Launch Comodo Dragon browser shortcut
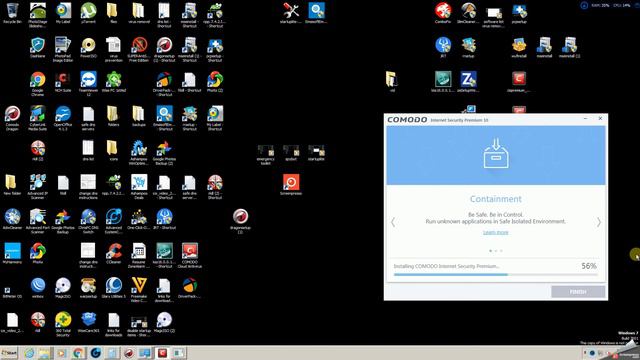Image resolution: width=640 pixels, height=360 pixels. coord(12,118)
